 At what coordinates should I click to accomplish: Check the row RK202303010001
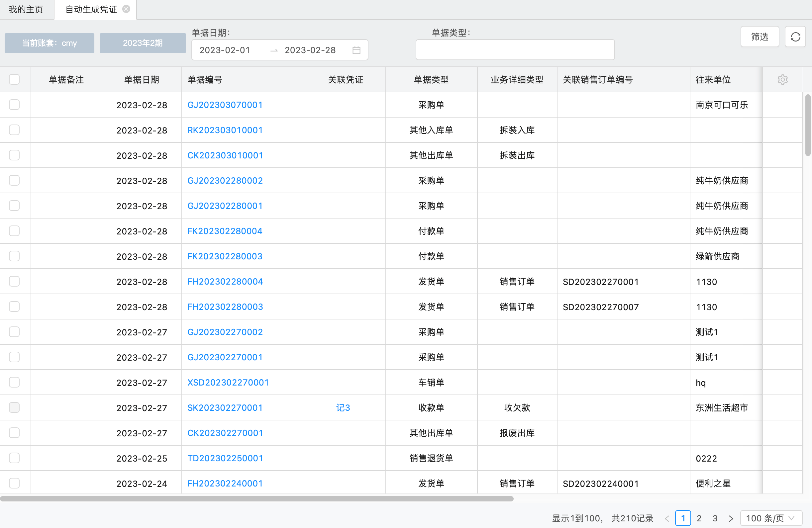pos(14,130)
